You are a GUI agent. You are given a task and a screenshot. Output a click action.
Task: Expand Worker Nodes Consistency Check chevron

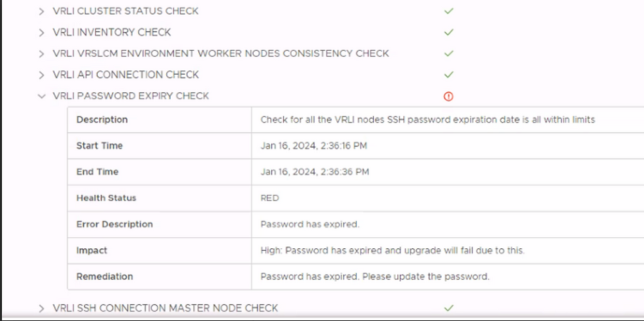[41, 54]
